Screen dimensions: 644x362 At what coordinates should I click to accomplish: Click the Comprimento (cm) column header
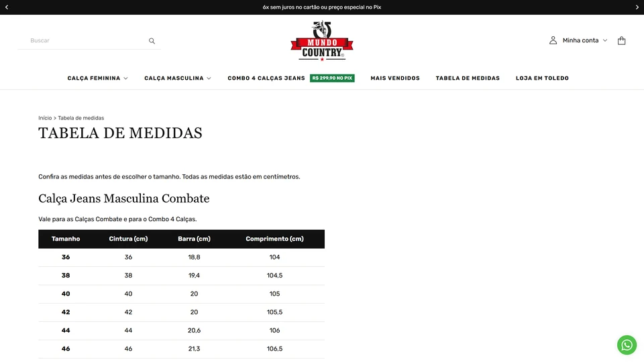tap(275, 239)
